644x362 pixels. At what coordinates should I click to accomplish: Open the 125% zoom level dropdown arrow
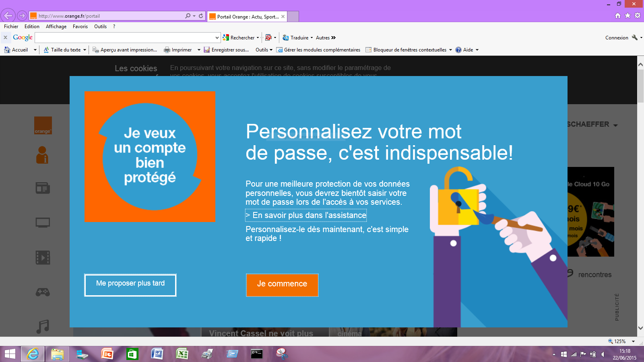pyautogui.click(x=633, y=341)
